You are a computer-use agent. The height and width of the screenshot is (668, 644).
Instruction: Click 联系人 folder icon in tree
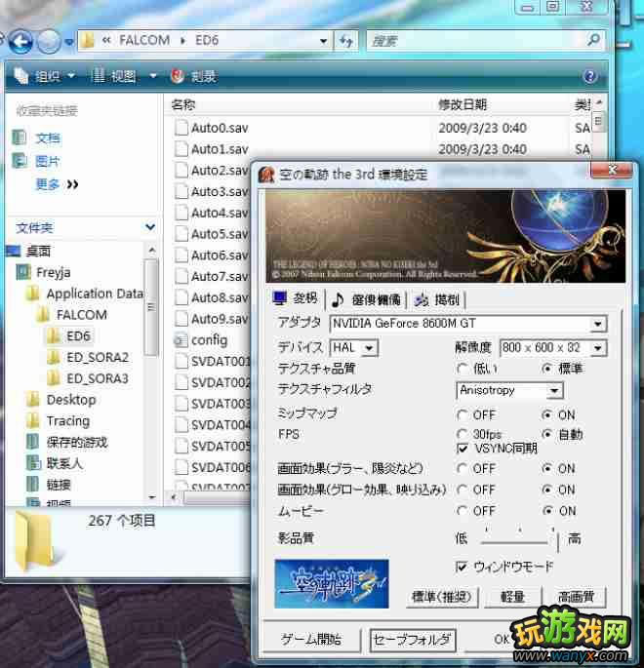tap(33, 463)
